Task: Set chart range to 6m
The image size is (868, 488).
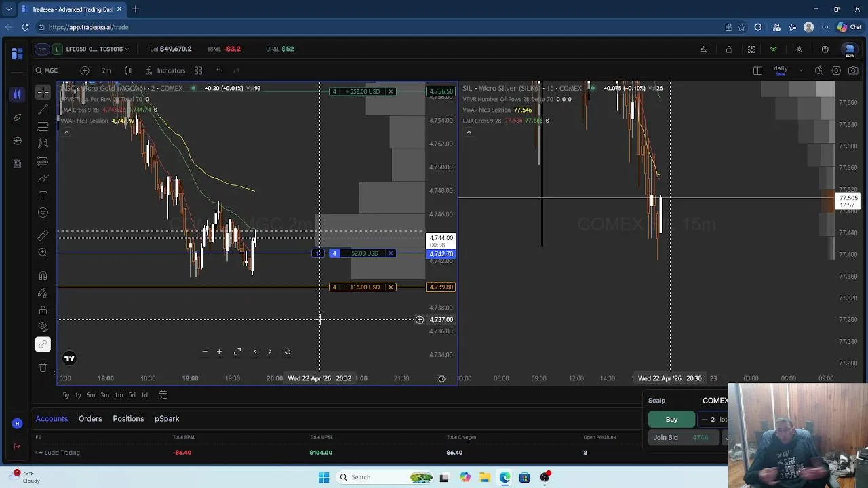Action: (91, 395)
